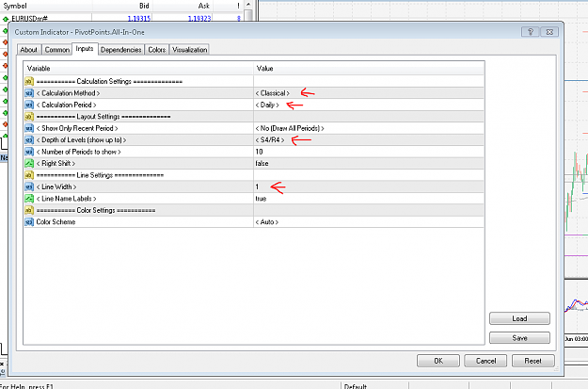Select the Color Scheme variable label
The image size is (588, 389).
pyautogui.click(x=56, y=222)
